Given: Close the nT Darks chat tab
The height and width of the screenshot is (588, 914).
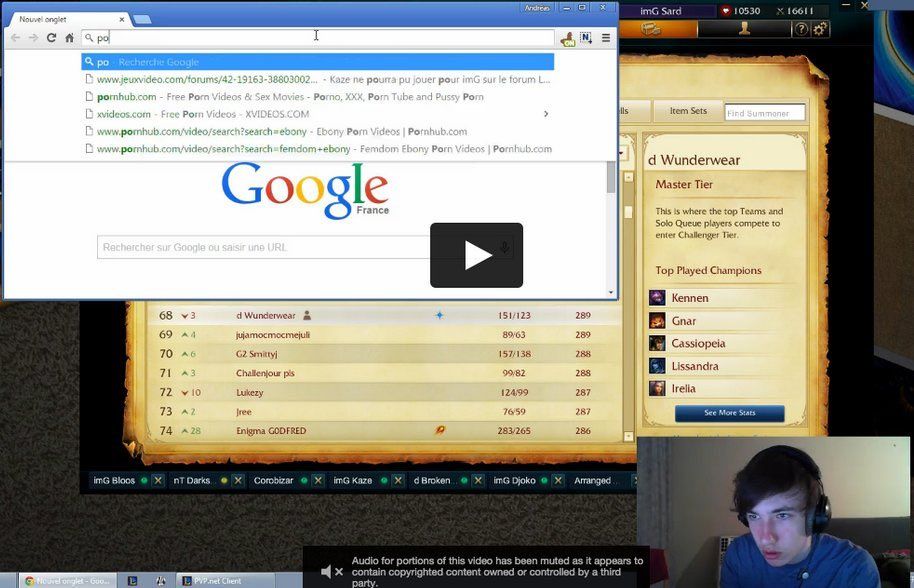Looking at the screenshot, I should click(x=238, y=480).
